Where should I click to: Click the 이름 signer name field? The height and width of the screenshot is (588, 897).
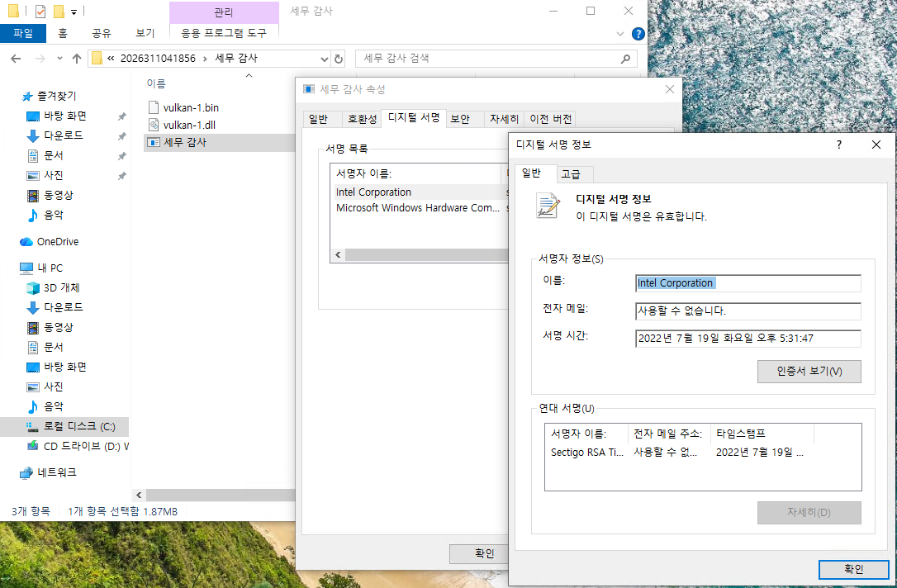click(747, 283)
